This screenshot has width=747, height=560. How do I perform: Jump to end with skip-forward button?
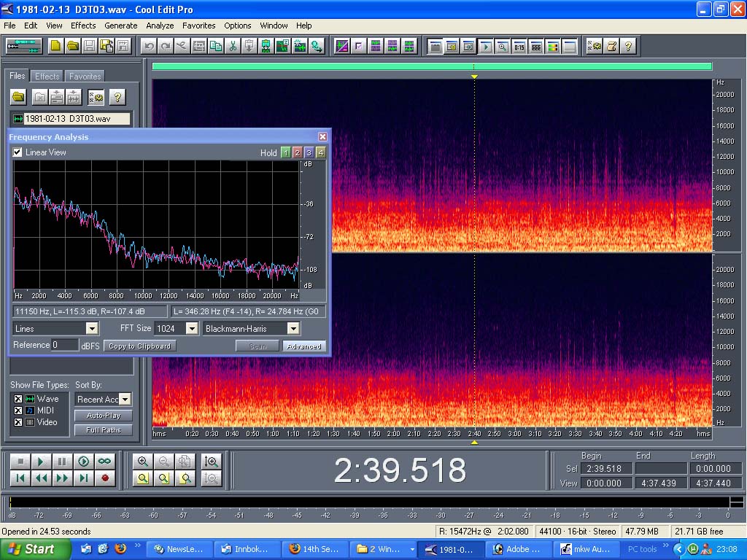(x=83, y=478)
